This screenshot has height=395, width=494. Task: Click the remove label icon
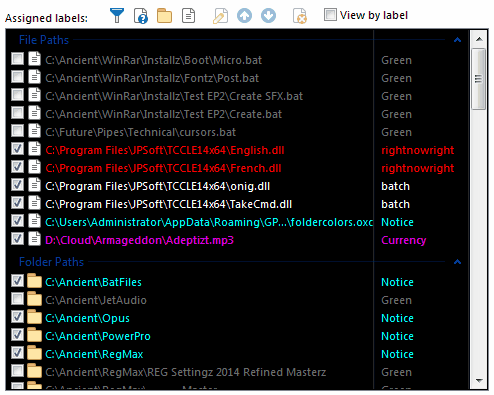300,16
